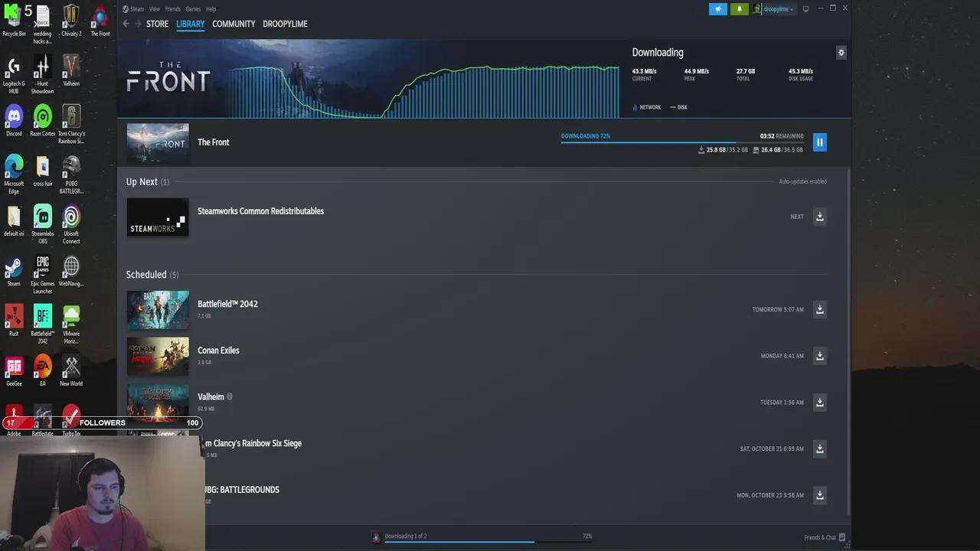Open the View menu
Viewport: 980px width, 551px height.
pos(155,9)
